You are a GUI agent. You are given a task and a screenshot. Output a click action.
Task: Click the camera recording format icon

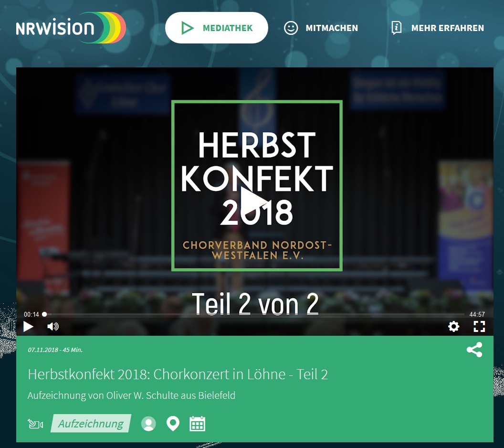[35, 424]
